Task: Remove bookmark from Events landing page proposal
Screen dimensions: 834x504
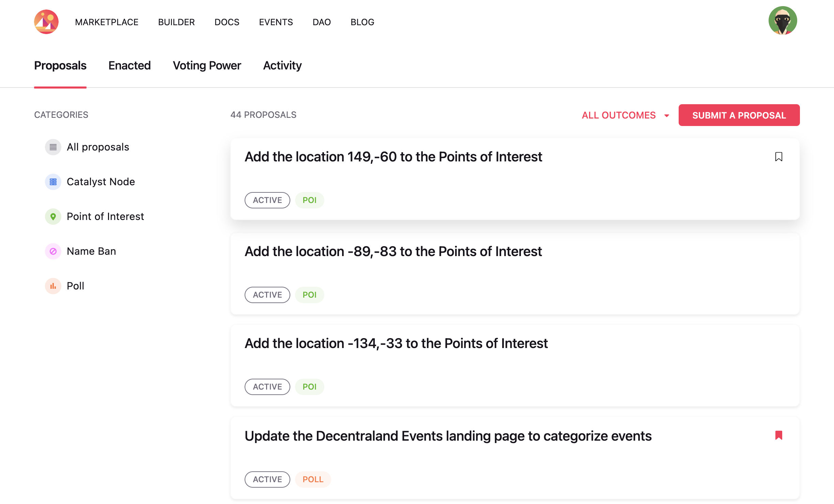Action: pos(778,435)
